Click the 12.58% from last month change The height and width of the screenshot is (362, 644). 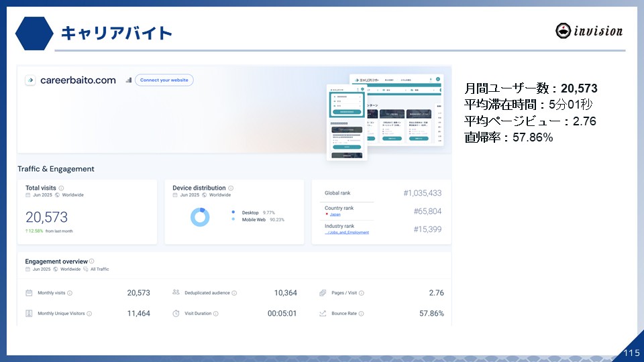(x=49, y=231)
